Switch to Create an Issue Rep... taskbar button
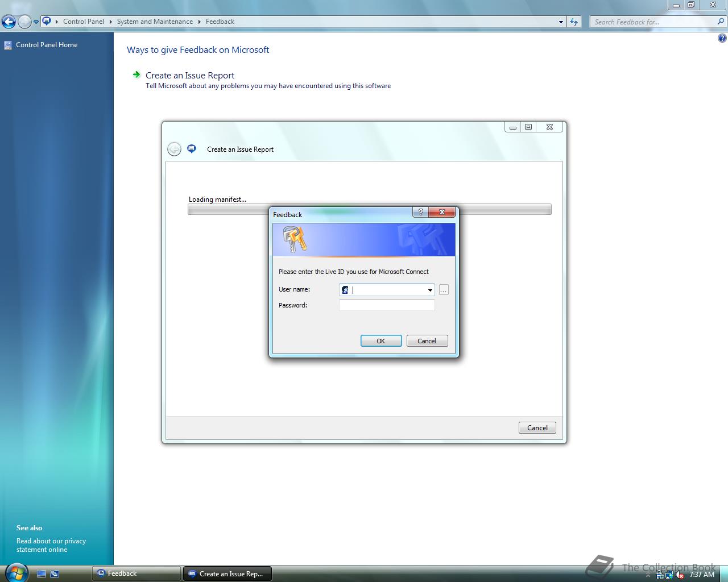Image resolution: width=728 pixels, height=582 pixels. 227,573
